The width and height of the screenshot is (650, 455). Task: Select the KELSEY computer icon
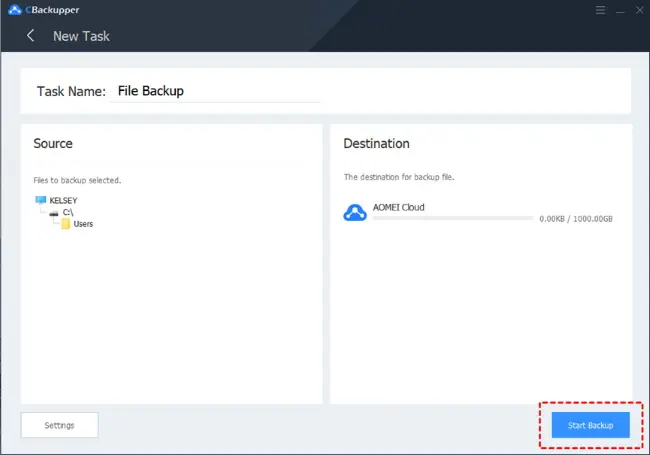click(x=41, y=200)
